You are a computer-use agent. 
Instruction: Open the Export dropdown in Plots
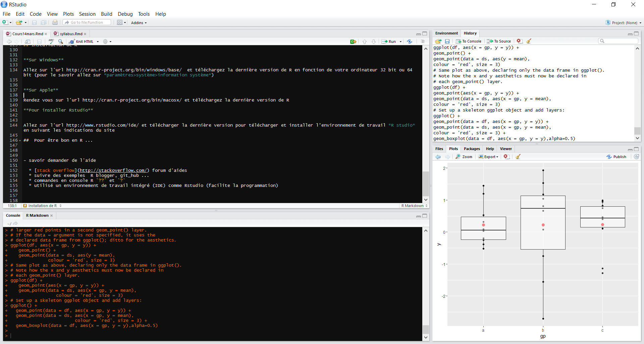pyautogui.click(x=489, y=157)
